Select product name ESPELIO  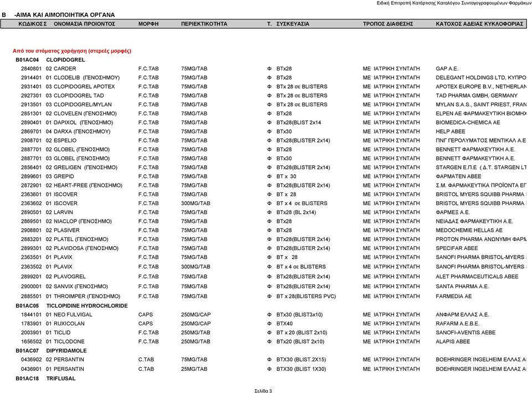tap(65, 140)
